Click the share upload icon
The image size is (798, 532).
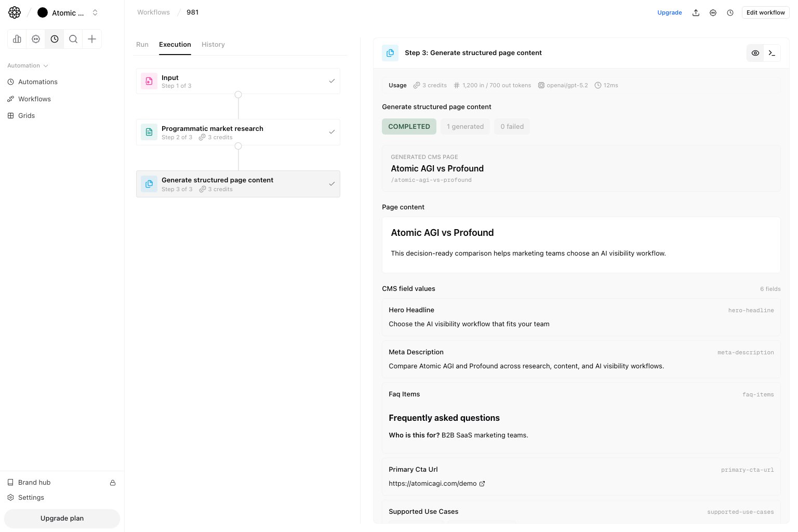696,12
